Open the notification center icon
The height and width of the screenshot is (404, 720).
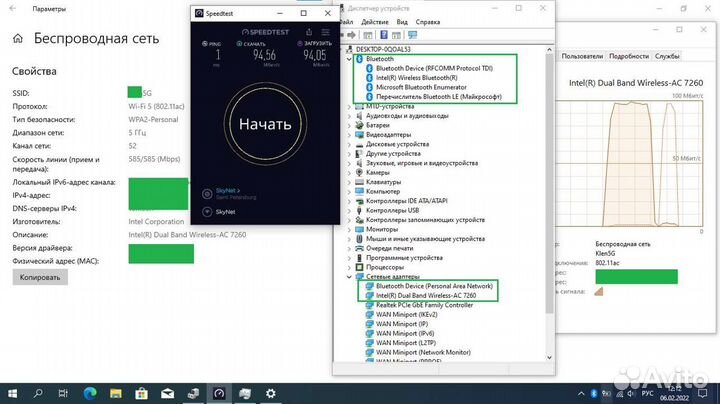tap(703, 393)
